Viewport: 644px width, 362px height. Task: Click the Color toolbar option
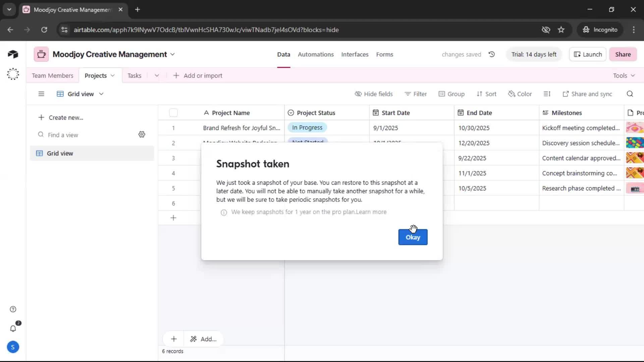click(520, 94)
